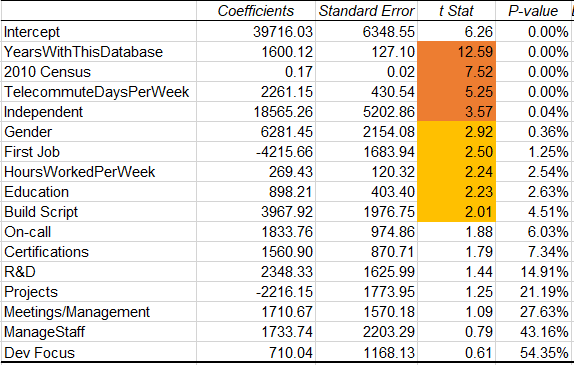This screenshot has width=574, height=365.
Task: Click the Standard Error header cell
Action: click(366, 11)
